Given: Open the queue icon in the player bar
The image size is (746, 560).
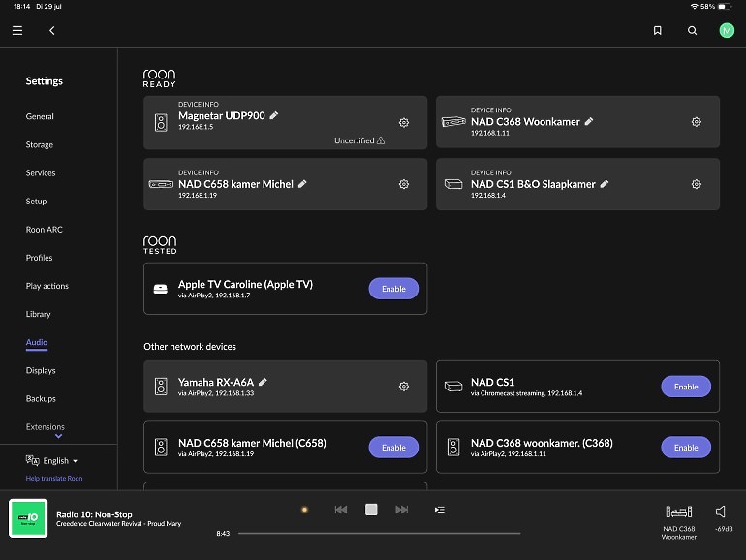Looking at the screenshot, I should click(440, 510).
